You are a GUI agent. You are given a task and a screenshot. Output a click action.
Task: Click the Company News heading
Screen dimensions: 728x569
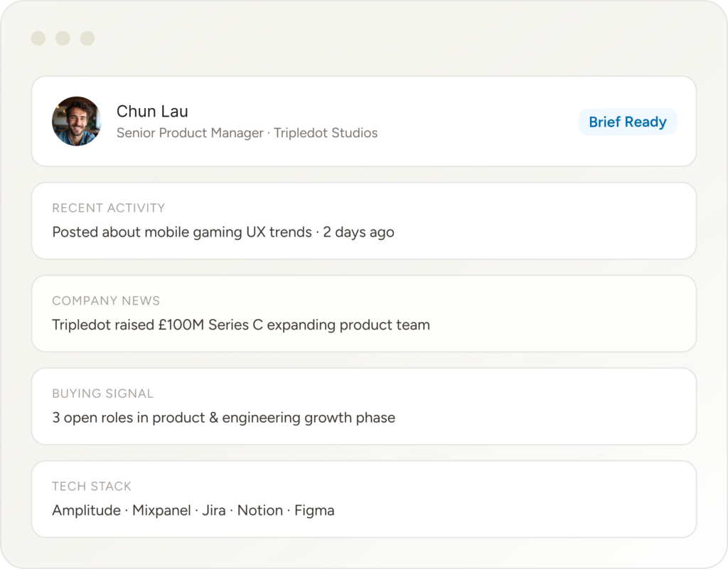(x=106, y=300)
